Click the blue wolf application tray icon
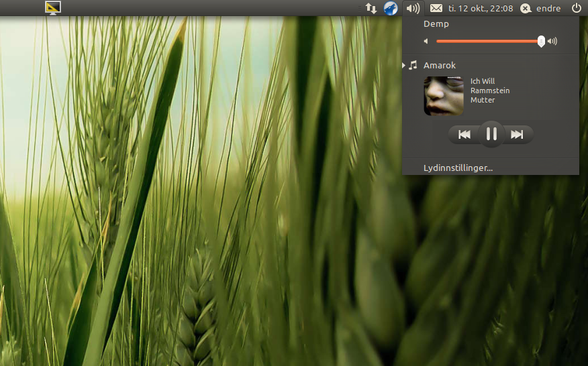This screenshot has width=588, height=366. point(391,8)
